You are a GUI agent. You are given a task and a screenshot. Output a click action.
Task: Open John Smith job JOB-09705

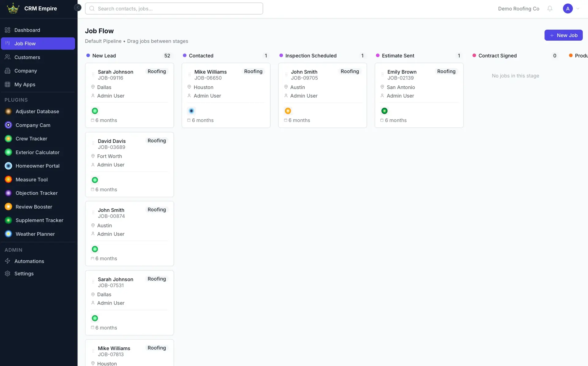tap(322, 95)
